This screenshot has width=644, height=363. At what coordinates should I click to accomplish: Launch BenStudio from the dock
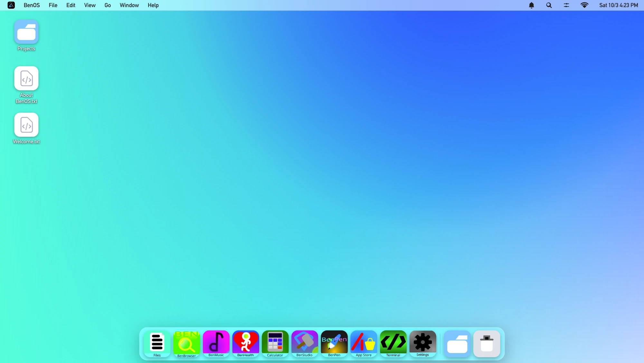[x=305, y=343]
